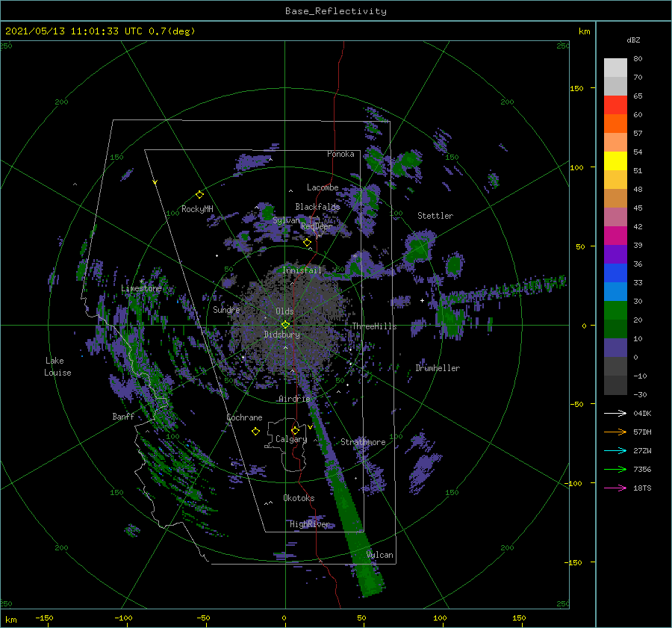Click the Okotoks city label
The width and height of the screenshot is (672, 628).
point(299,498)
